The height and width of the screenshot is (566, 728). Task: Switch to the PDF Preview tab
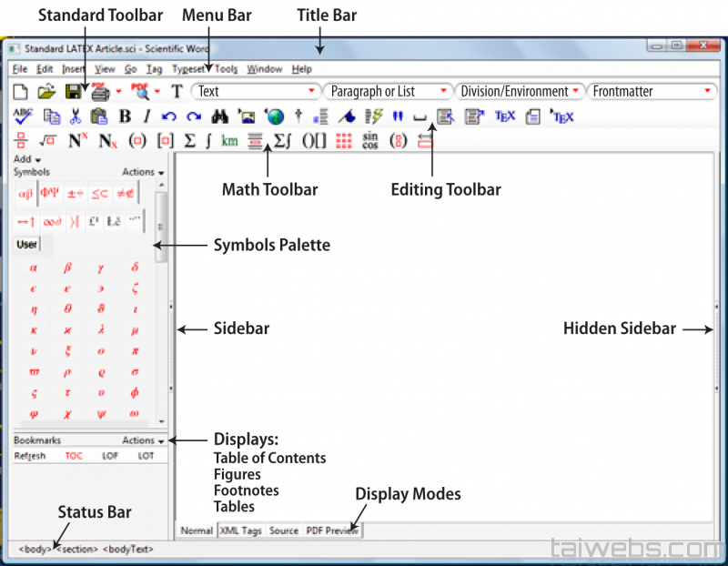point(332,531)
